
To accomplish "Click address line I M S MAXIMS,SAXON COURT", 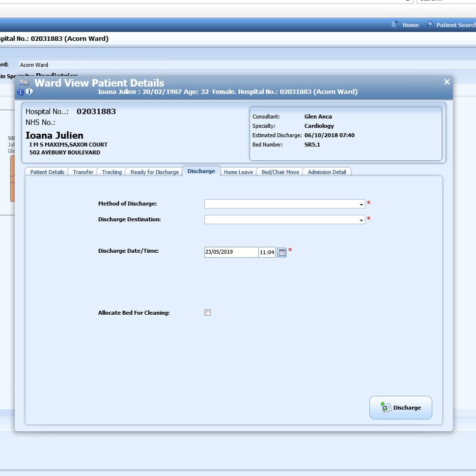I will coord(68,145).
